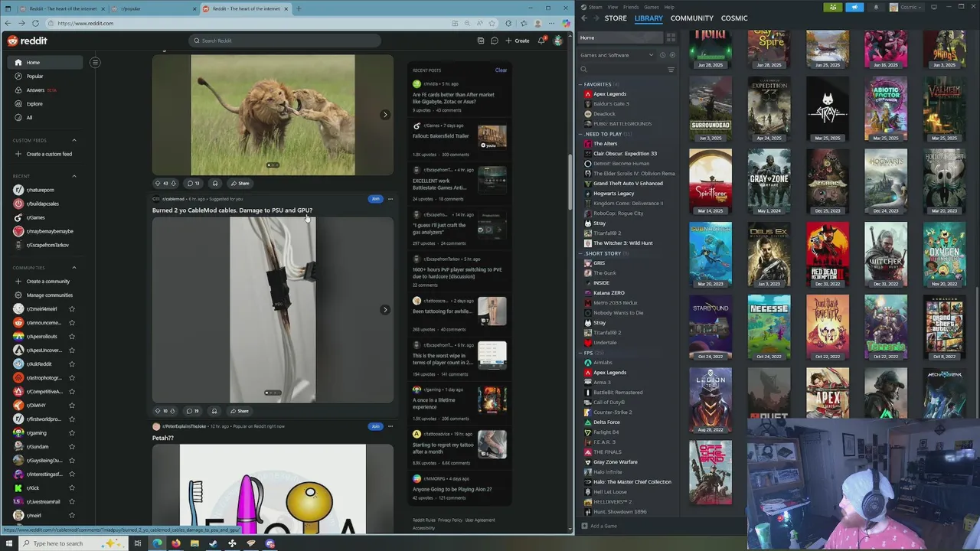This screenshot has height=551, width=980.
Task: Open comments on the CableMod cables post
Action: 193,411
